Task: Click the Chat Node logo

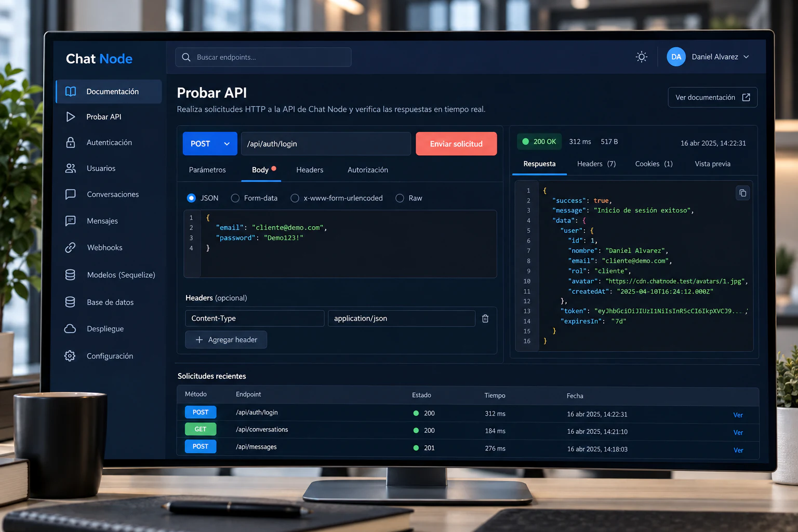Action: coord(99,59)
